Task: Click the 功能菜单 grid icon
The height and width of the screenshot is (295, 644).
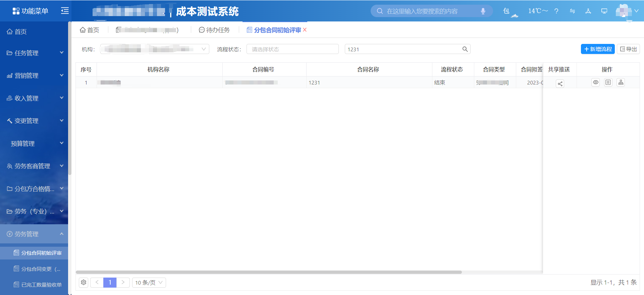Action: 16,11
